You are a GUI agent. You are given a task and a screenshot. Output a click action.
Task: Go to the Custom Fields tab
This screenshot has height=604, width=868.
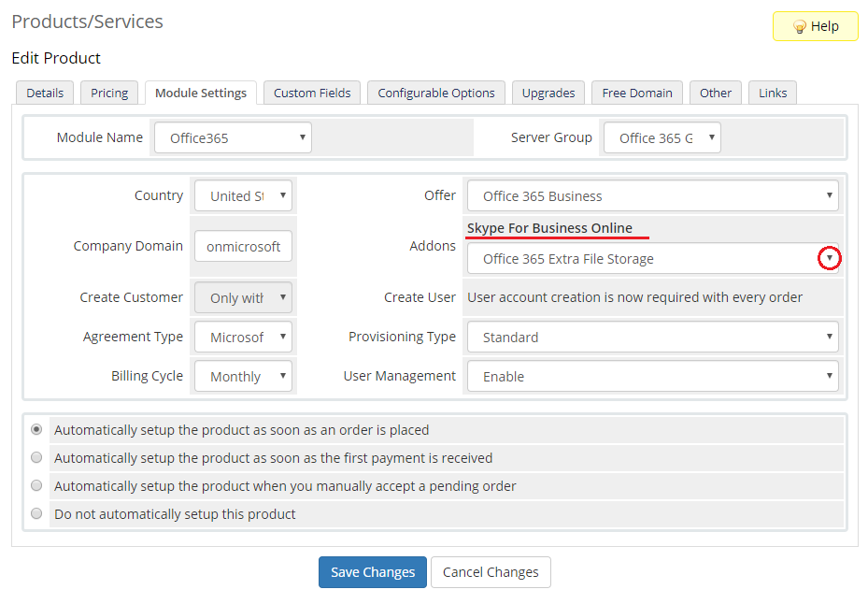[312, 93]
